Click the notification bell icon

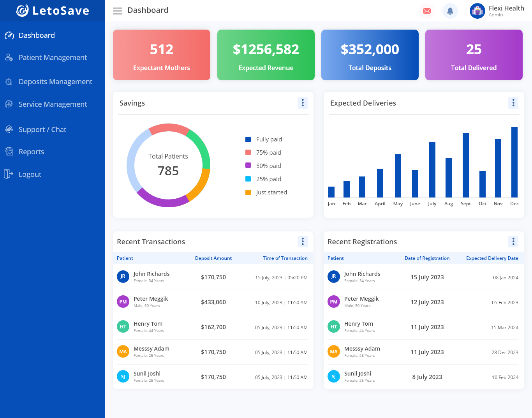(x=450, y=11)
